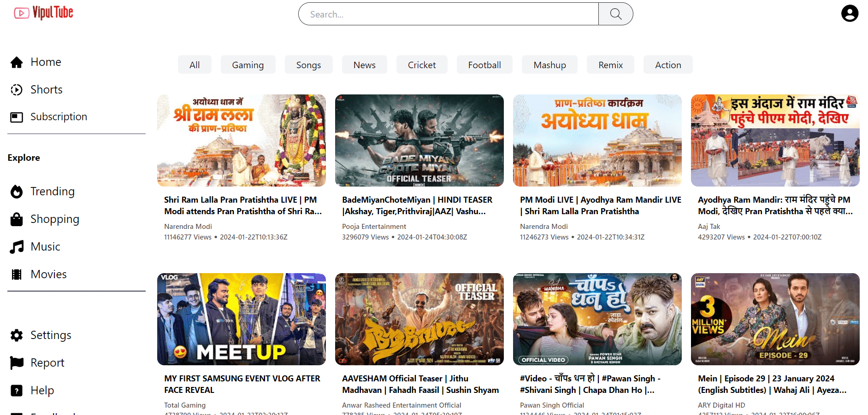868x415 pixels.
Task: Click channel name 'Pawan Singh Official'
Action: pyautogui.click(x=552, y=405)
